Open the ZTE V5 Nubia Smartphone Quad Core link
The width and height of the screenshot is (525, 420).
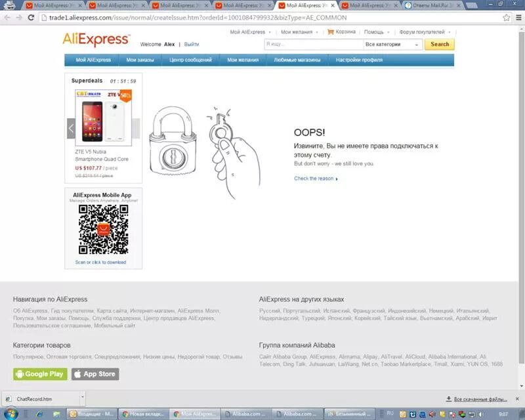point(102,156)
